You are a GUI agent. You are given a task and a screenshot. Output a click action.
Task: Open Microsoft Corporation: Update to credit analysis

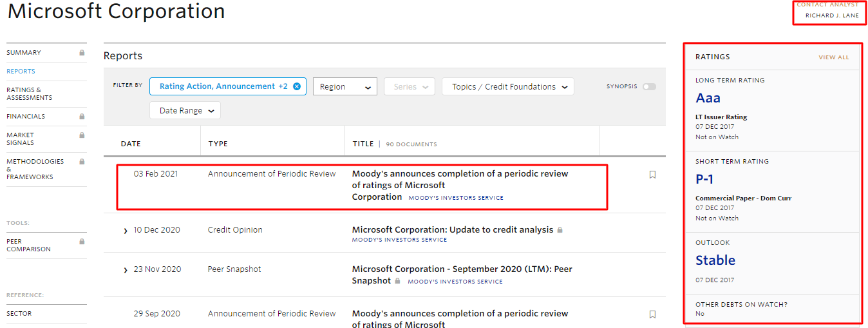tap(453, 229)
